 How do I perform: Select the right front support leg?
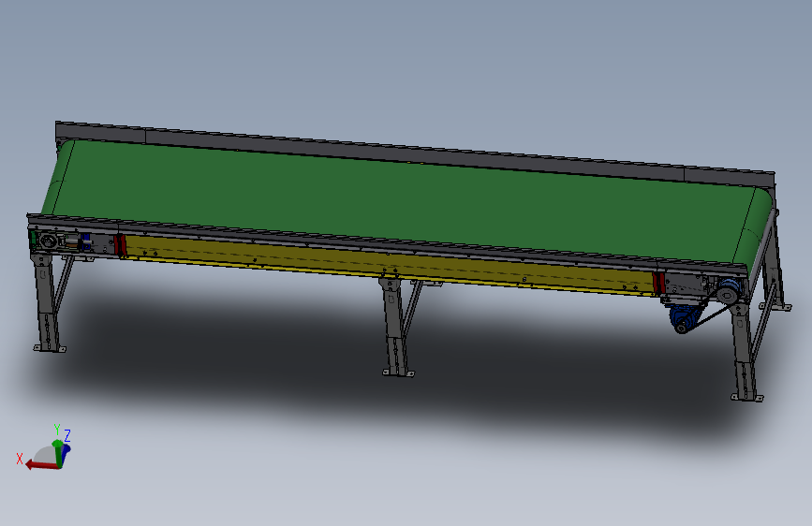point(746,352)
